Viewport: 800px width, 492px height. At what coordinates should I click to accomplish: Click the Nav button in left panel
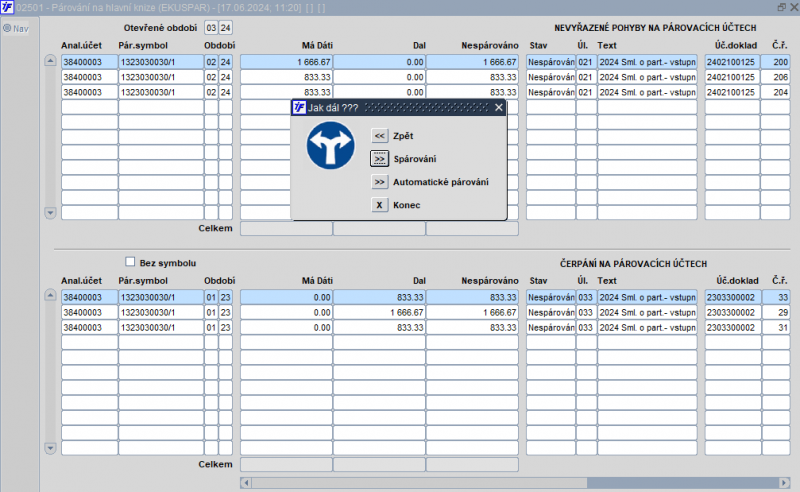[15, 28]
